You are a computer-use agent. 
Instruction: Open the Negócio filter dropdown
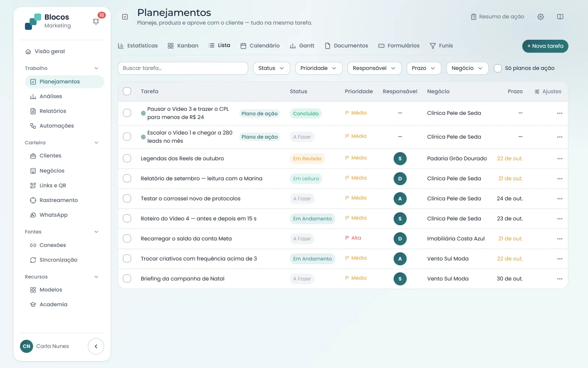pyautogui.click(x=467, y=68)
